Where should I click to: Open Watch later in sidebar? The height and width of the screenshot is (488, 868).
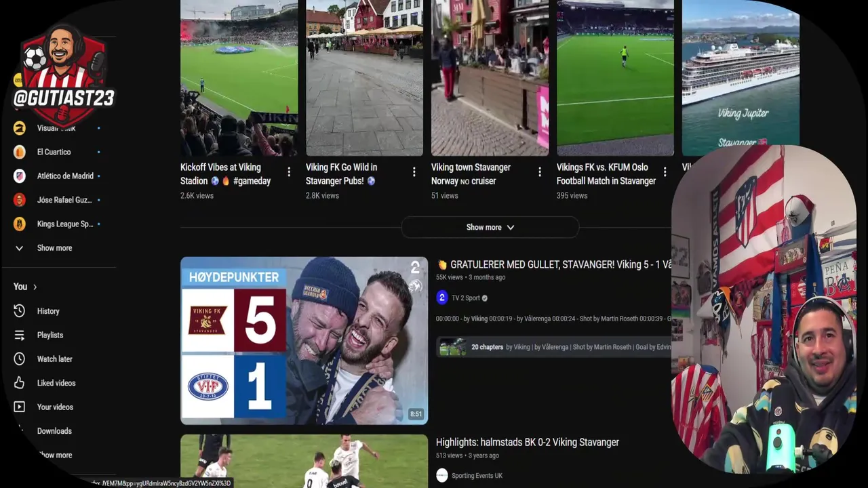pos(55,359)
